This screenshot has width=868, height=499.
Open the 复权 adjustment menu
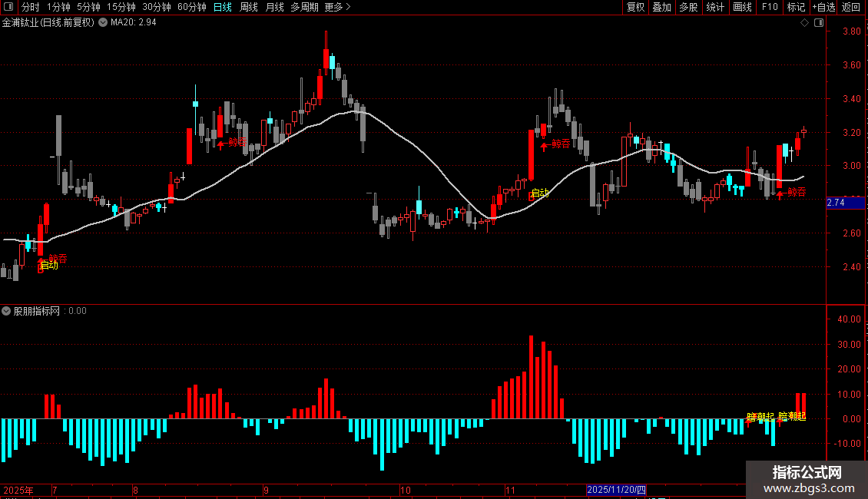(635, 7)
